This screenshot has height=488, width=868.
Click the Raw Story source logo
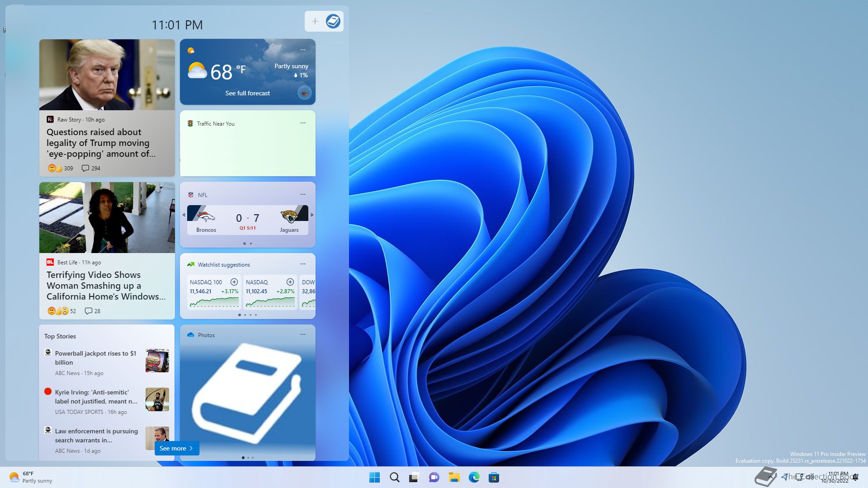coord(50,119)
